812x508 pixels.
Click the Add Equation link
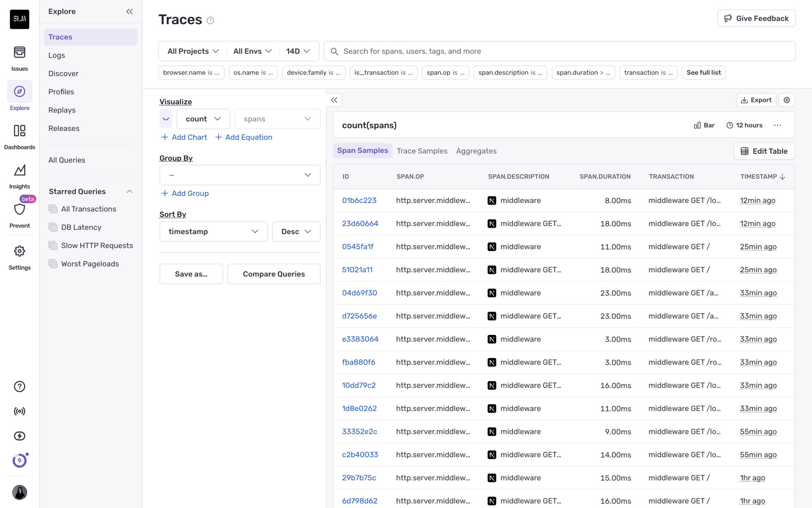(244, 137)
